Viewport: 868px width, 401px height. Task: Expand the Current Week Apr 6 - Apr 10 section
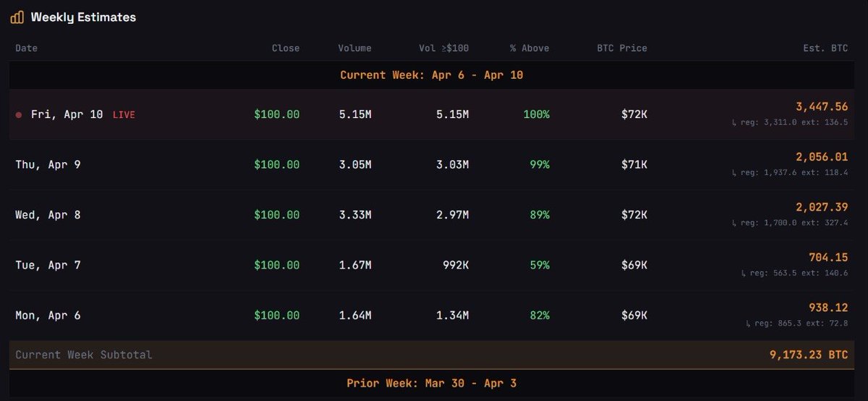point(431,75)
